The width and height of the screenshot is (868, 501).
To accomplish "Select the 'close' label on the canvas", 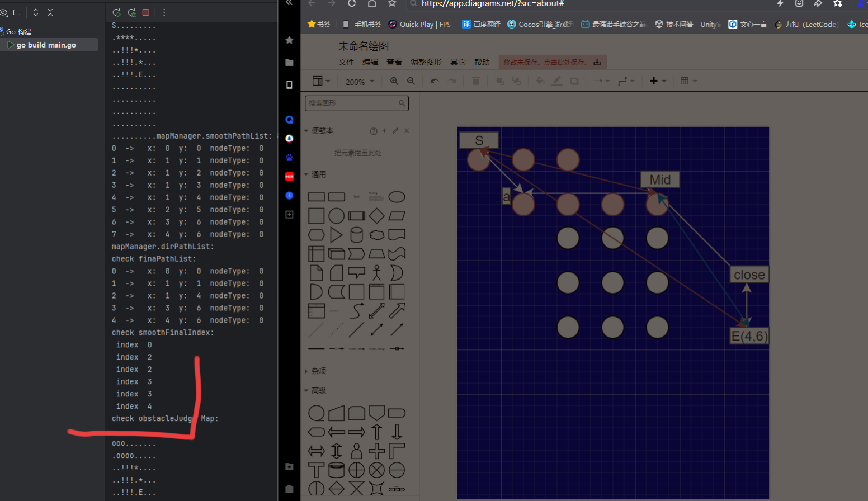I will pos(749,275).
